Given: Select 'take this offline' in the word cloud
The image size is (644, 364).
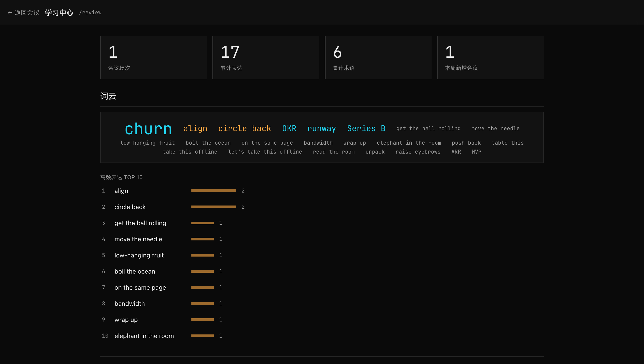Looking at the screenshot, I should (x=190, y=152).
